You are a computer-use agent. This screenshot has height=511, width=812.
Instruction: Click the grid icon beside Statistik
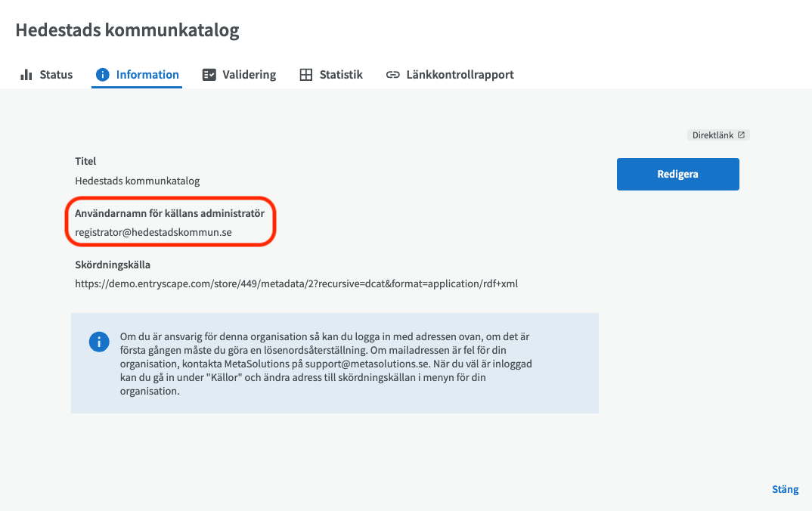click(x=306, y=75)
